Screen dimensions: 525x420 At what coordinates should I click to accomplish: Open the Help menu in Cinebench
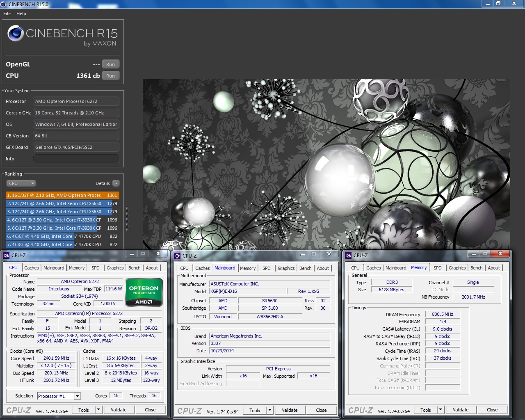tap(21, 14)
